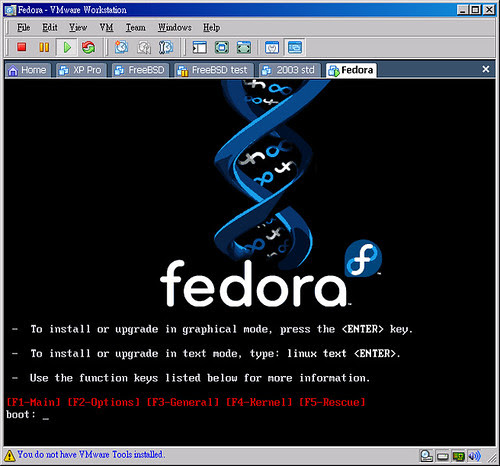Suspend the VM with the pause button

click(44, 47)
